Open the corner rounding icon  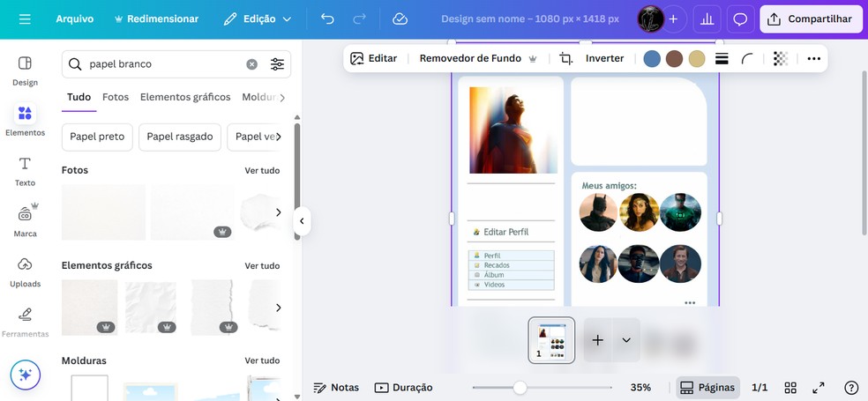click(x=747, y=59)
